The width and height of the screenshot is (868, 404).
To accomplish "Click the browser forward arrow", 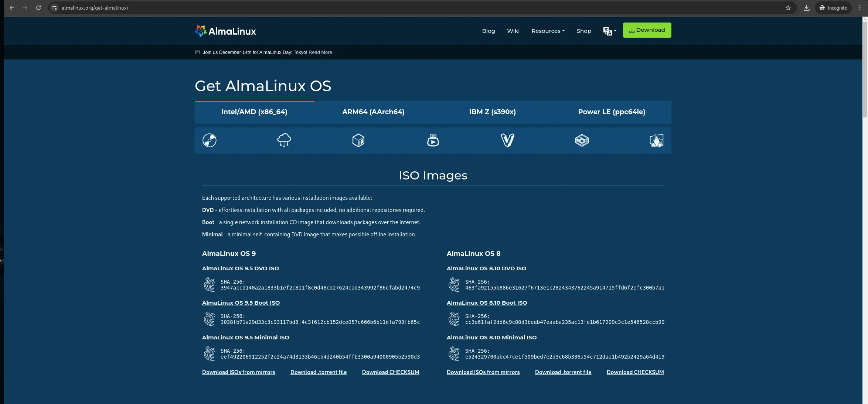I will coord(25,8).
